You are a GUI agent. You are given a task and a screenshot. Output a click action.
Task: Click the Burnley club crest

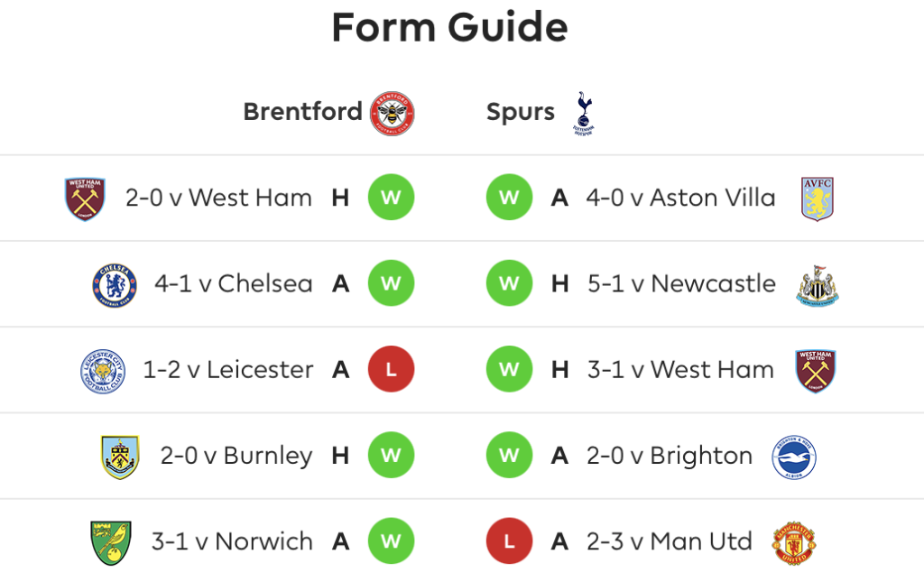tap(120, 457)
